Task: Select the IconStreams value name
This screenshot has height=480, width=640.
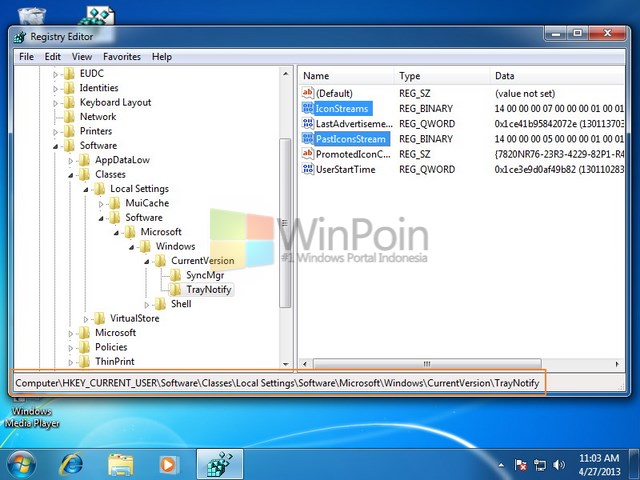Action: click(x=342, y=109)
